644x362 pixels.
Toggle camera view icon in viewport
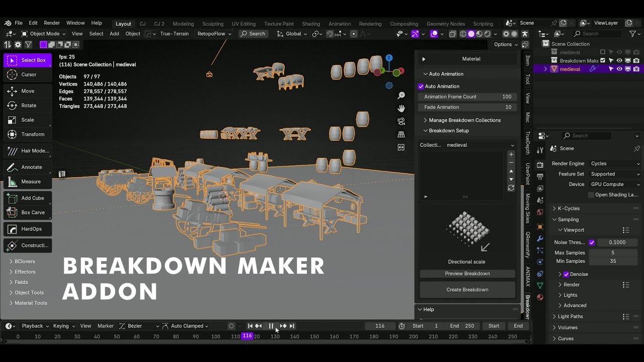[x=401, y=122]
